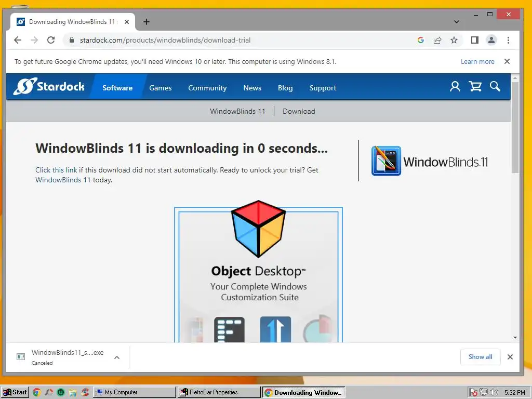
Task: Select the Downloading Window taskbar button
Action: [303, 393]
